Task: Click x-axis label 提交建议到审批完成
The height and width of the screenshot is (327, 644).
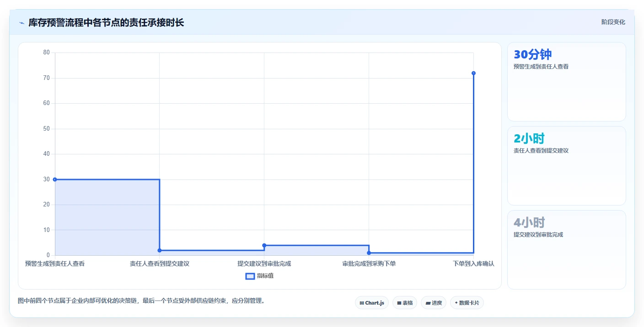Action: coord(264,264)
